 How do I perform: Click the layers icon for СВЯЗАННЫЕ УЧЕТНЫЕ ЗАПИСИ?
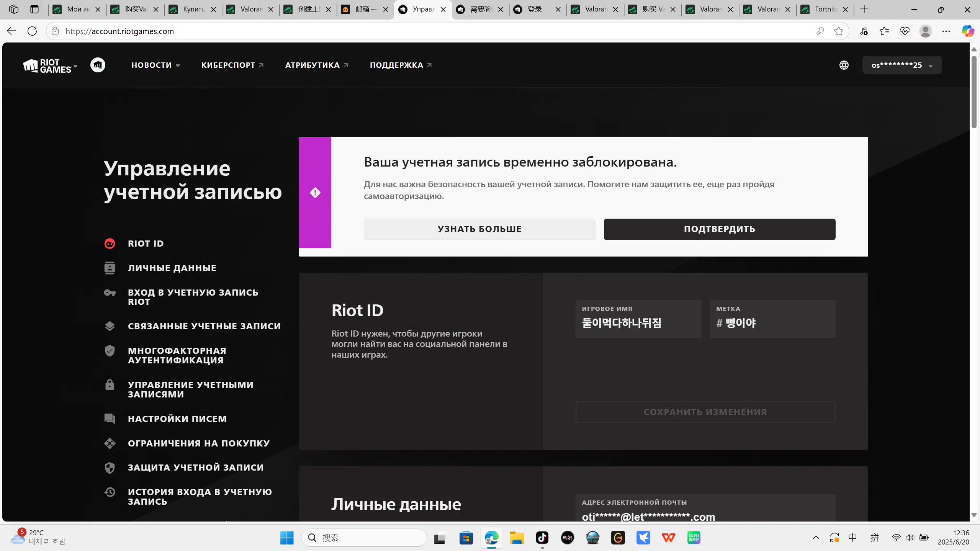pyautogui.click(x=110, y=326)
